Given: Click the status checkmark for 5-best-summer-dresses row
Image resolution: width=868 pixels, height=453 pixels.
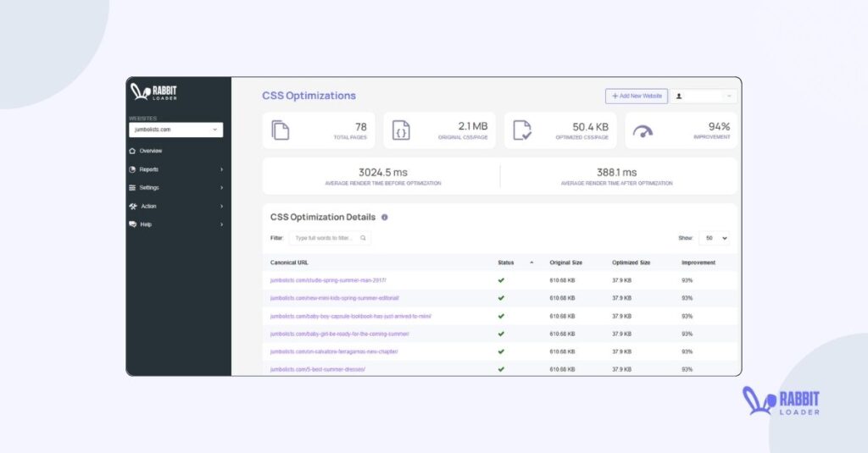Looking at the screenshot, I should pos(501,369).
